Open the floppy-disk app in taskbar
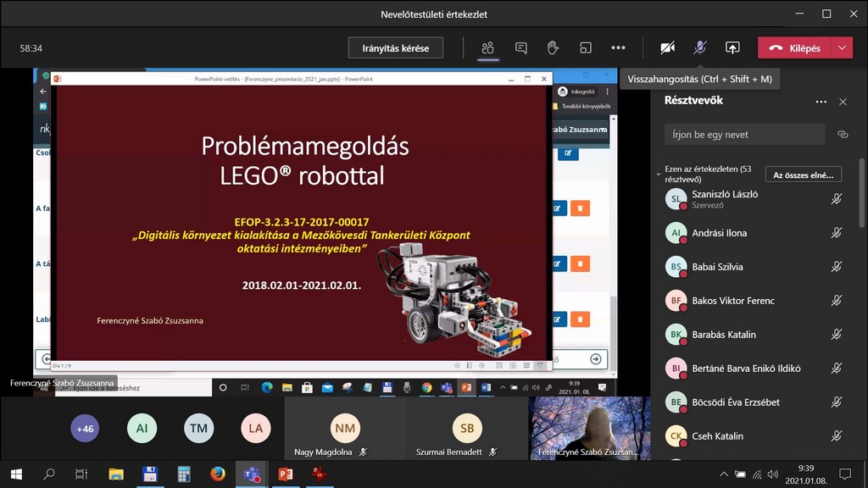Image resolution: width=868 pixels, height=488 pixels. [x=149, y=474]
